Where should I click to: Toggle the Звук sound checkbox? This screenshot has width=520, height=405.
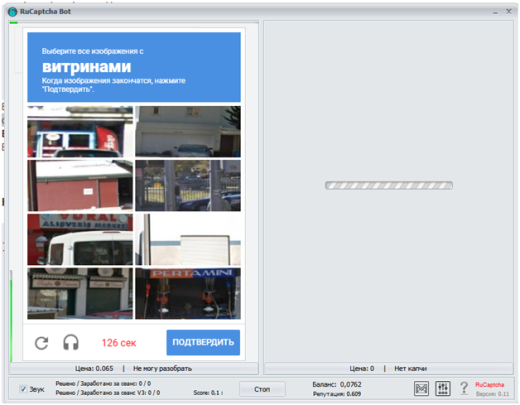click(23, 389)
